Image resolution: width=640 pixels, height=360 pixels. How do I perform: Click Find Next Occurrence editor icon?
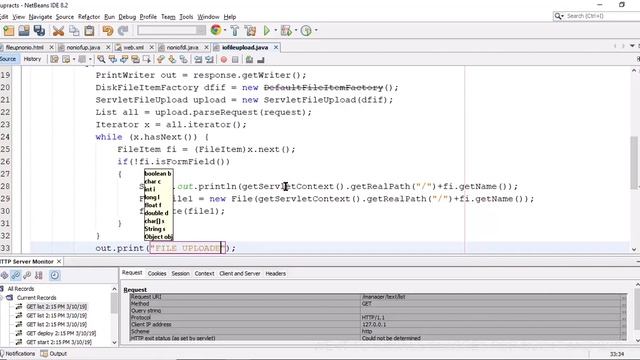pos(124,60)
